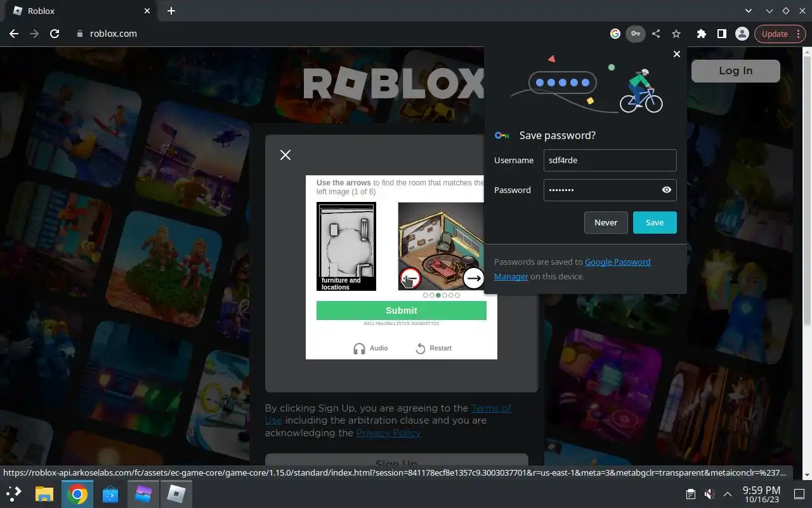Click the forward navigation arrow
812x508 pixels.
pyautogui.click(x=34, y=34)
